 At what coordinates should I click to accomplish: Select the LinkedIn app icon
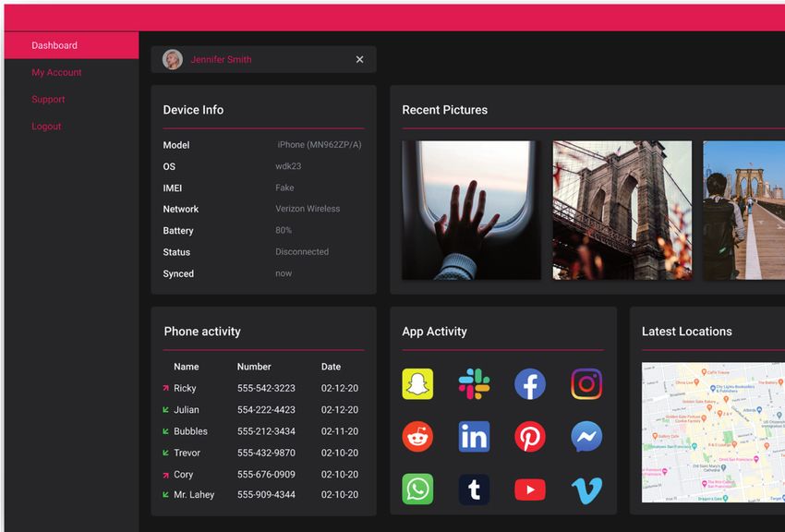tap(474, 437)
